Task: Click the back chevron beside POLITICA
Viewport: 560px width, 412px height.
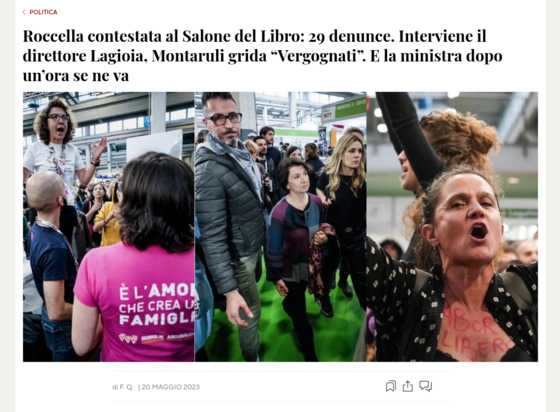Action: pos(24,12)
